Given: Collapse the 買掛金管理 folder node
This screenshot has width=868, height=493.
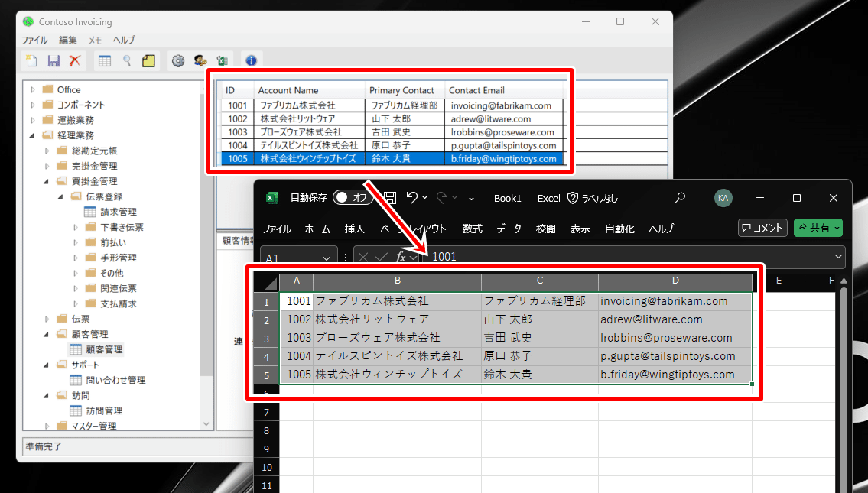Looking at the screenshot, I should [47, 181].
